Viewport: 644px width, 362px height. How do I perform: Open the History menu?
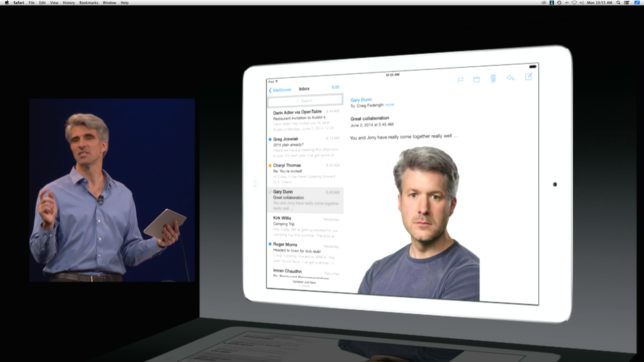pos(69,3)
